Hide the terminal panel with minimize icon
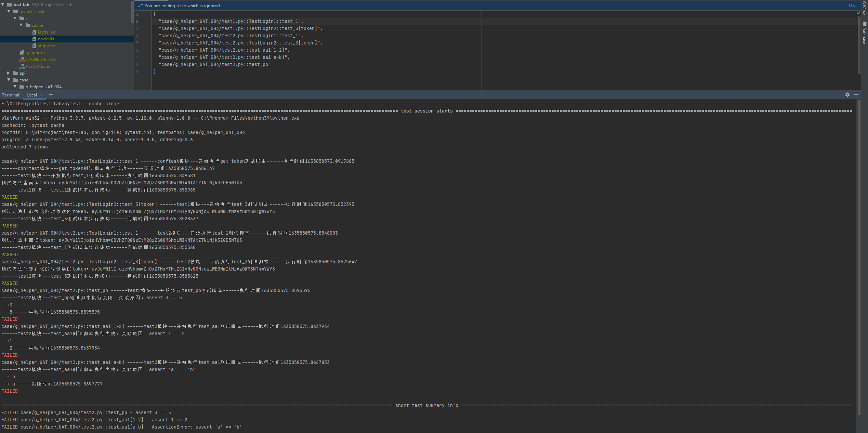Screen dimensions: 868x433 [x=856, y=95]
